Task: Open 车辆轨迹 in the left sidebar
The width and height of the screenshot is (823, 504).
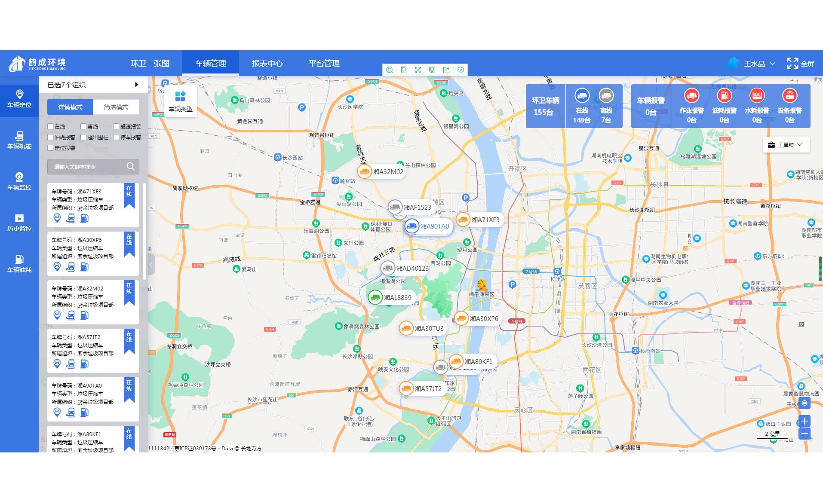Action: 19,140
